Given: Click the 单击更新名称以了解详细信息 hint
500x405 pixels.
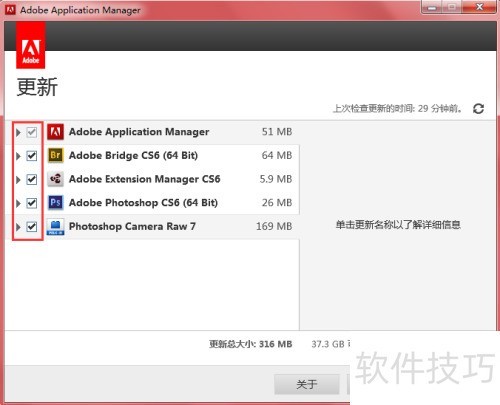Looking at the screenshot, I should click(398, 225).
